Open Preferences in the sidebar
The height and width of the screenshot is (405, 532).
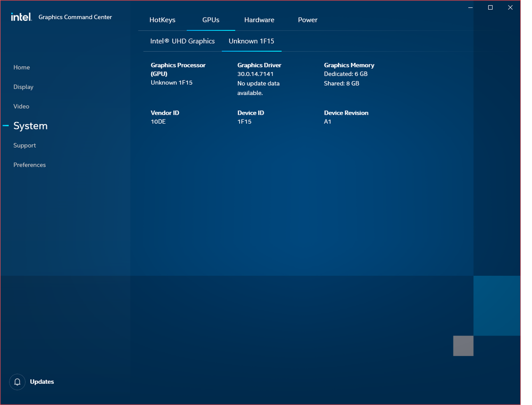(x=29, y=165)
